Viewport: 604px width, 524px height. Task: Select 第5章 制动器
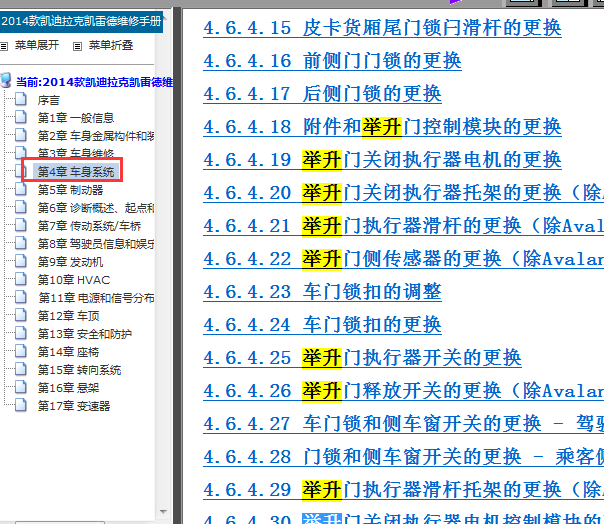click(x=70, y=190)
